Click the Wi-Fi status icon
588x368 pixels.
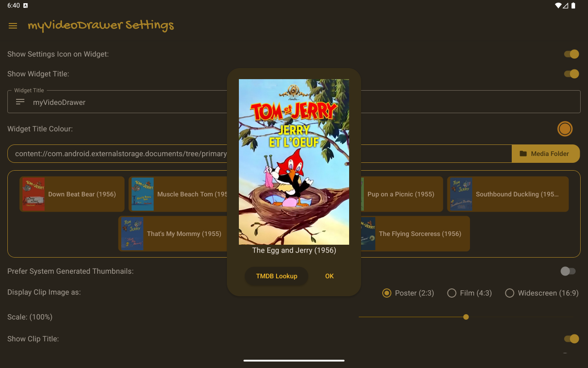558,6
